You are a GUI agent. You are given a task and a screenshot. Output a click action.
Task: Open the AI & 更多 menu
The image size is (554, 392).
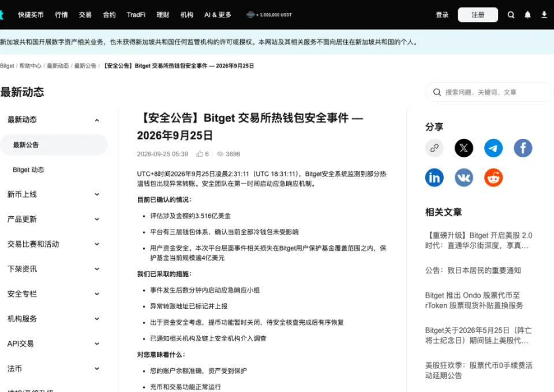click(218, 15)
